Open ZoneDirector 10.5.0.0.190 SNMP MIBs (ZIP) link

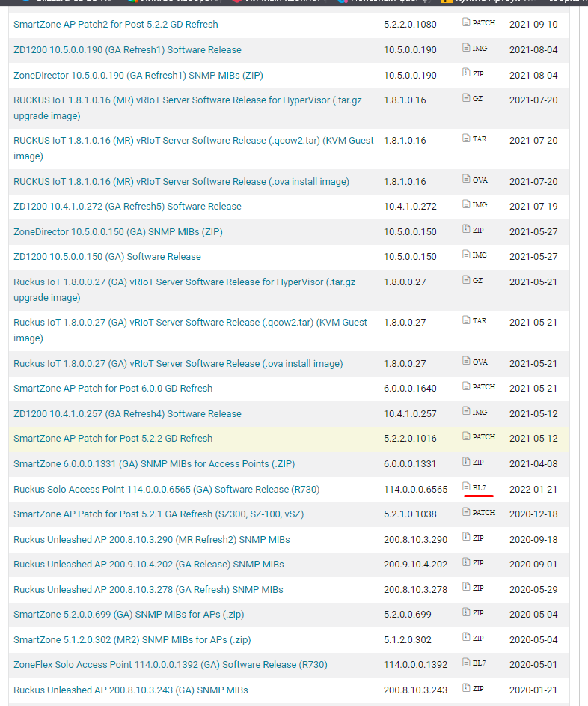138,75
